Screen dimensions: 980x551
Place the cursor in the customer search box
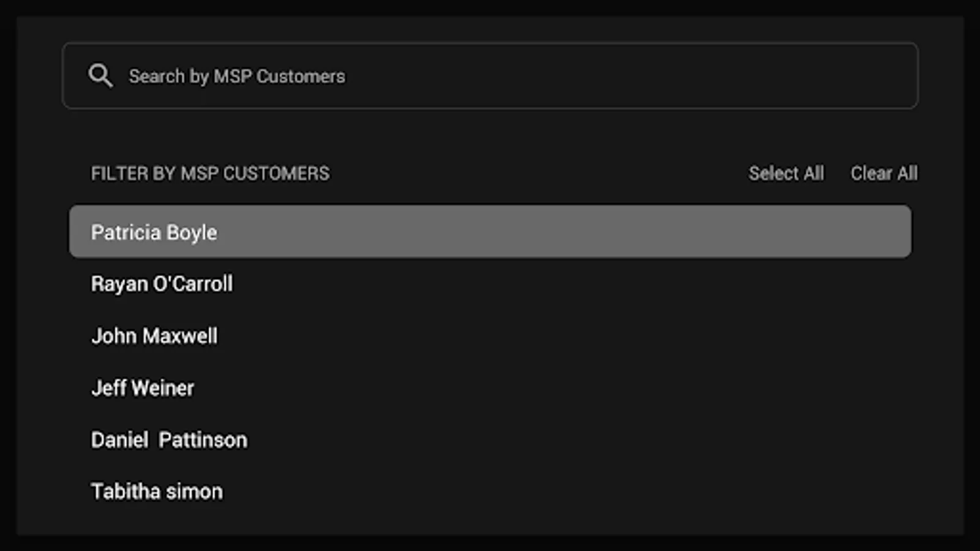tap(490, 76)
